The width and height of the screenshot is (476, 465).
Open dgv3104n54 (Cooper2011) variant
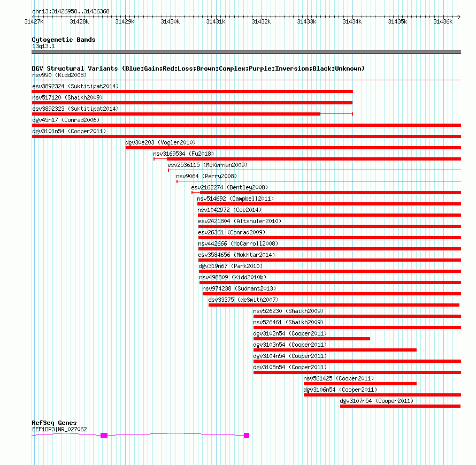290,356
